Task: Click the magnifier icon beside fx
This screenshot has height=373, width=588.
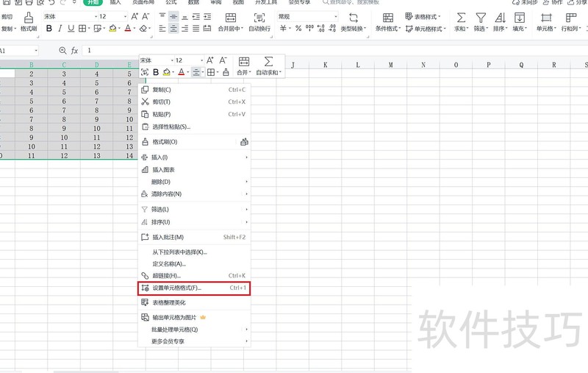Action: tap(62, 51)
